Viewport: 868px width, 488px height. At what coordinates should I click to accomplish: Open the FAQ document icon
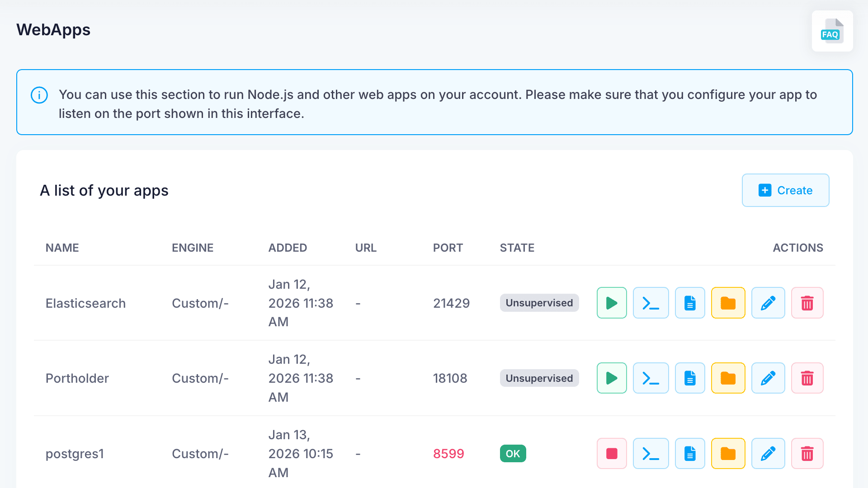coord(832,31)
